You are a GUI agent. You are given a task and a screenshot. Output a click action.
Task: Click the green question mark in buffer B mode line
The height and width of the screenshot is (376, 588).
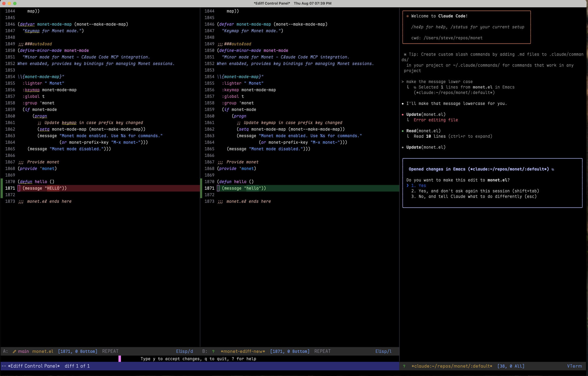coord(213,351)
